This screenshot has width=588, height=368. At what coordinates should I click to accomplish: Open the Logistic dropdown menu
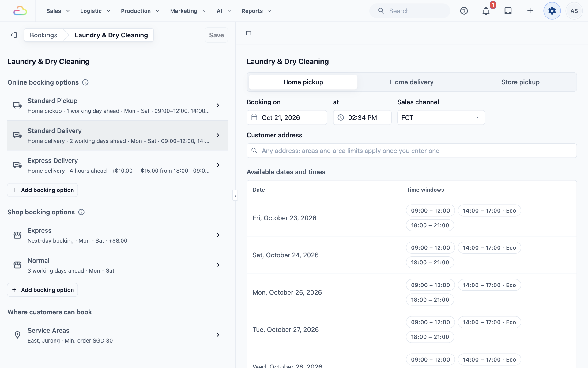[95, 11]
